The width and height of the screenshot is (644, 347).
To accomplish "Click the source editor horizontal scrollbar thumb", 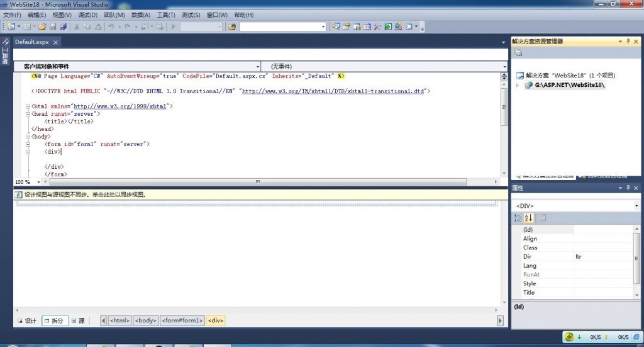I will click(x=258, y=182).
